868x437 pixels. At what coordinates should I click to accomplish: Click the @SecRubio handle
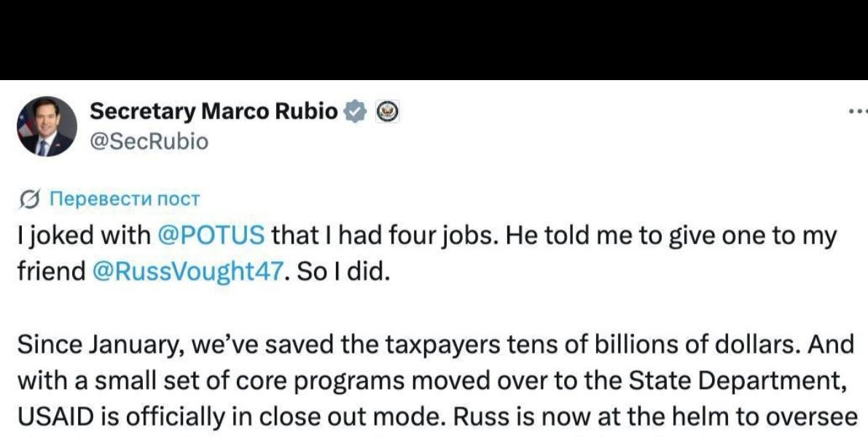(149, 141)
